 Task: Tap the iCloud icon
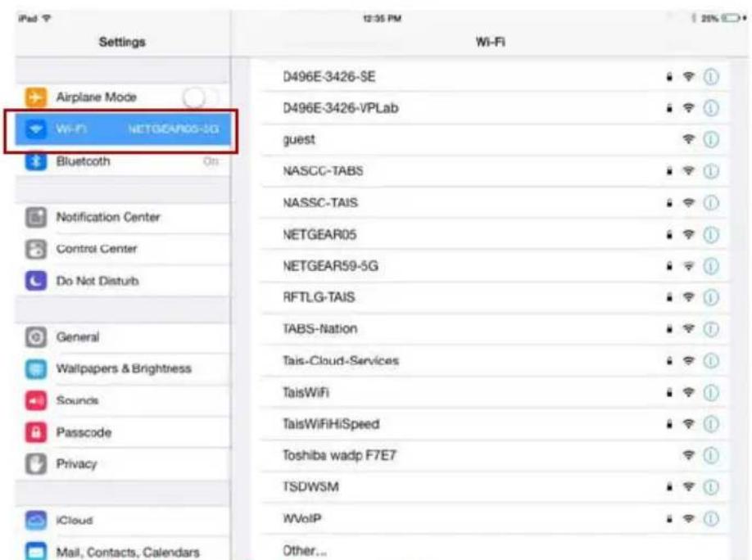click(x=36, y=521)
